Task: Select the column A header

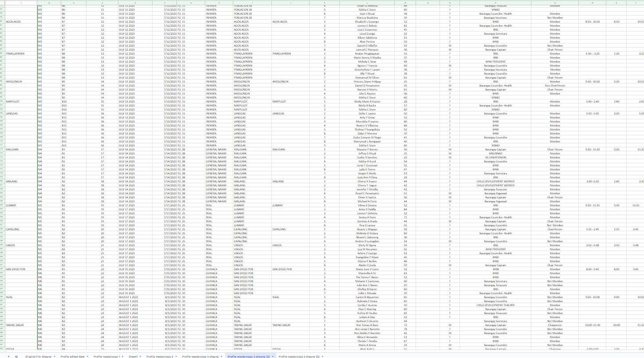Action: [21, 3]
